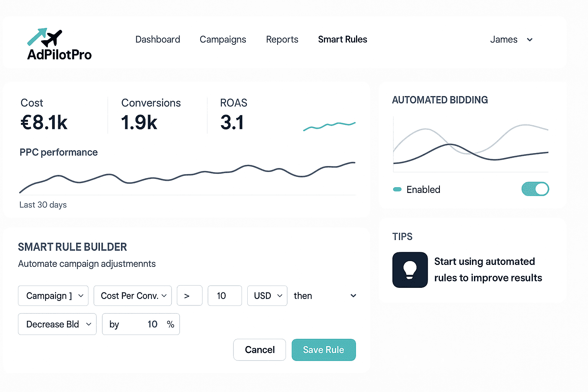Image resolution: width=588 pixels, height=392 pixels.
Task: Click the AdPilotPro airplane logo
Action: pos(59,44)
